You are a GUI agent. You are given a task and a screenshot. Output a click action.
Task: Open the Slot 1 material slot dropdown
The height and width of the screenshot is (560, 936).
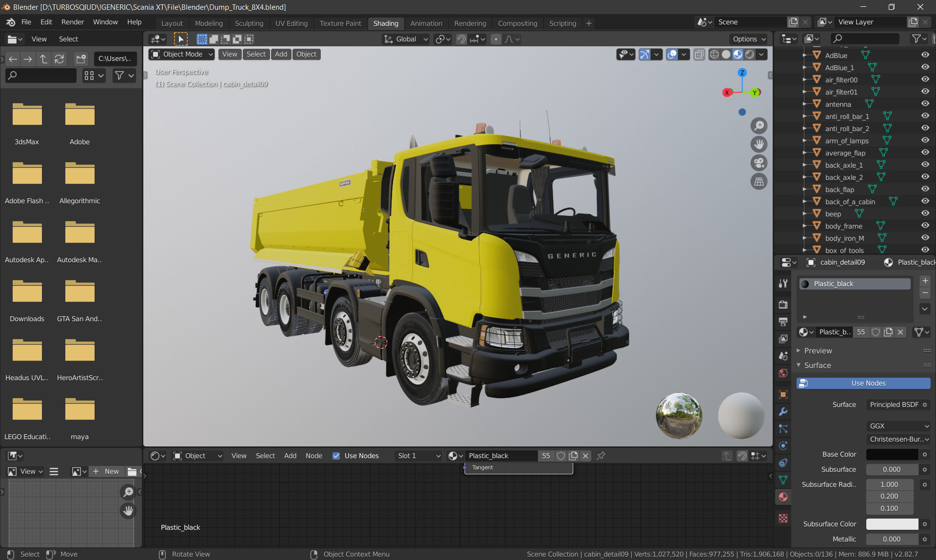pos(419,456)
